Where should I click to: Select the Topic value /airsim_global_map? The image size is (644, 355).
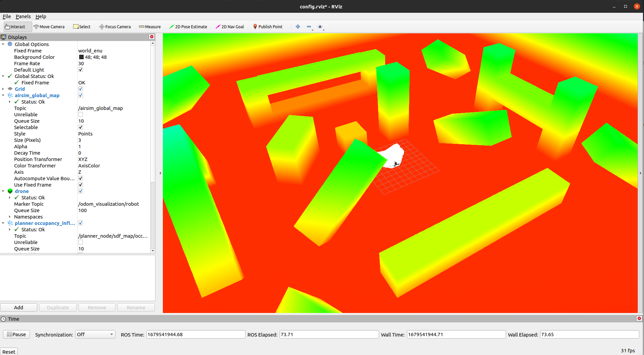pos(100,108)
